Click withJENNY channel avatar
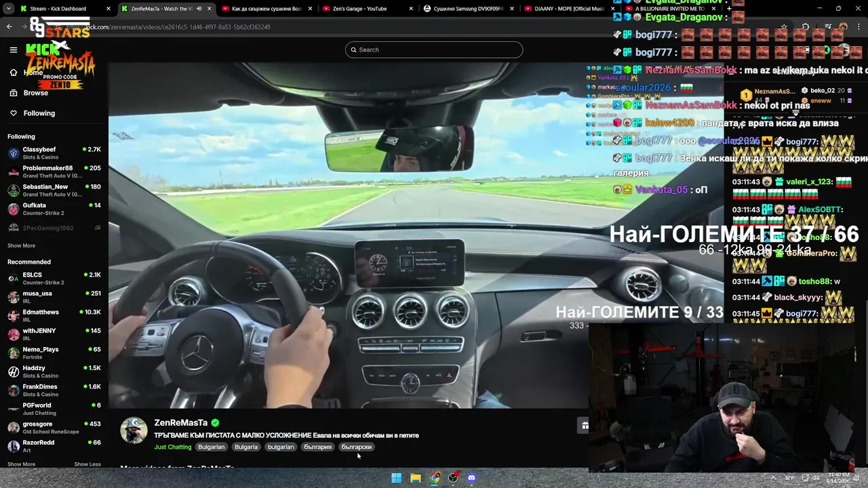The height and width of the screenshot is (488, 868). 14,334
